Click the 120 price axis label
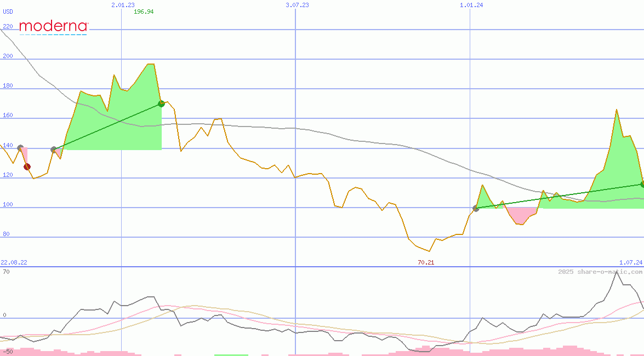 [x=8, y=175]
